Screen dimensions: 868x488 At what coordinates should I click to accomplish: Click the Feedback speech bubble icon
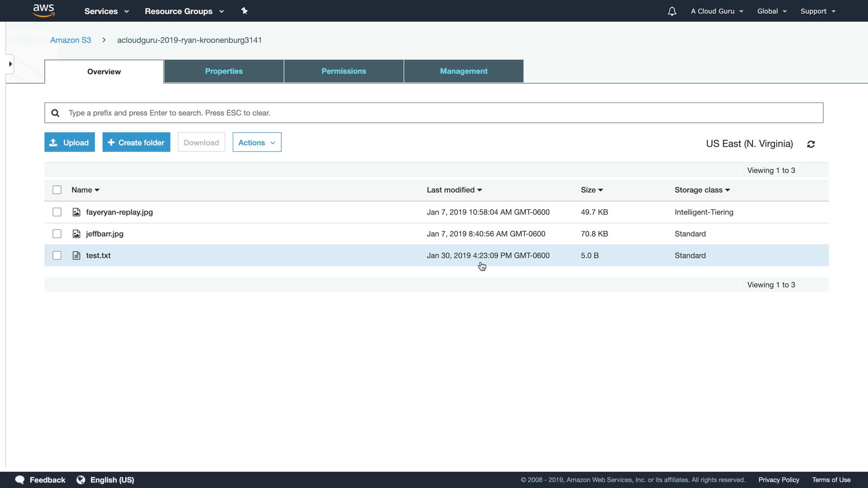20,480
